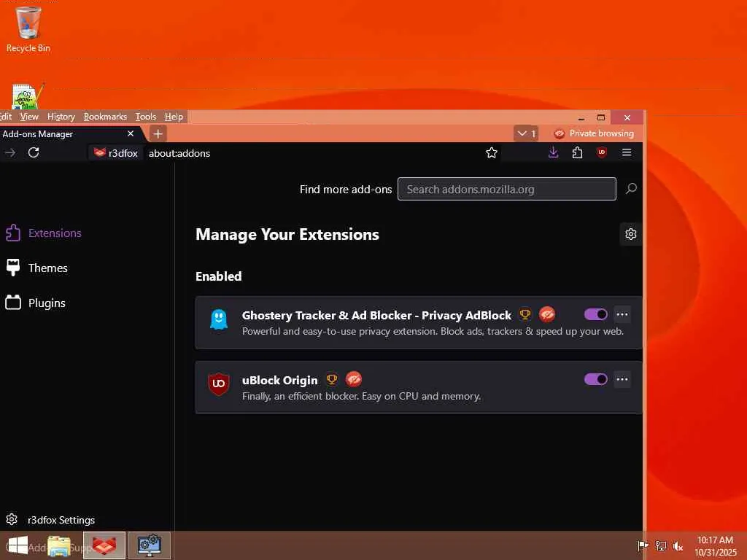Switch to Themes in the sidebar
The width and height of the screenshot is (747, 560).
pos(37,268)
